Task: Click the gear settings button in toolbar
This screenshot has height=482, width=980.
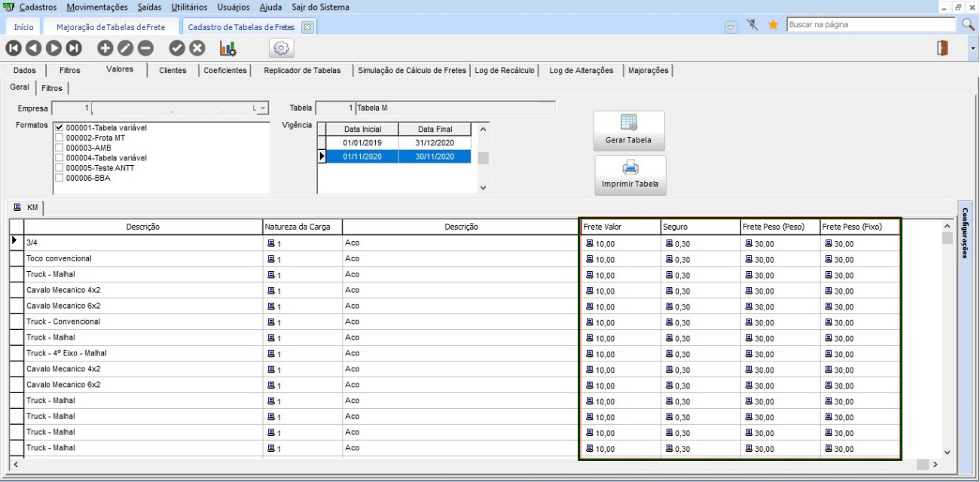Action: click(282, 48)
